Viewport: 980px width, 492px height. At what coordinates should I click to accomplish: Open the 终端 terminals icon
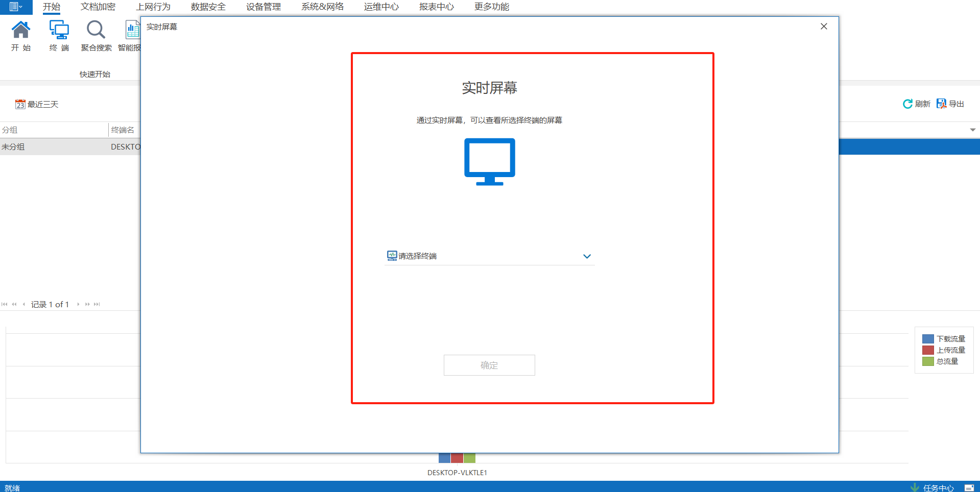59,30
